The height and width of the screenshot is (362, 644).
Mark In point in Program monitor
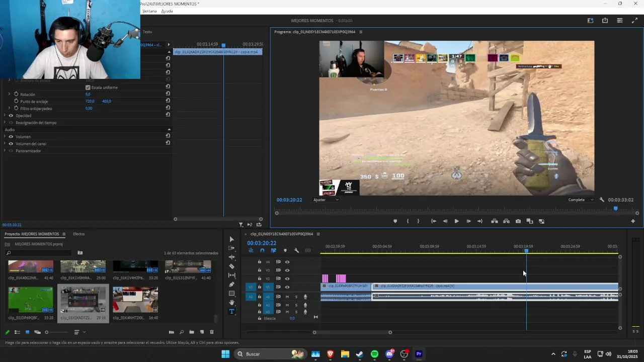click(x=408, y=221)
